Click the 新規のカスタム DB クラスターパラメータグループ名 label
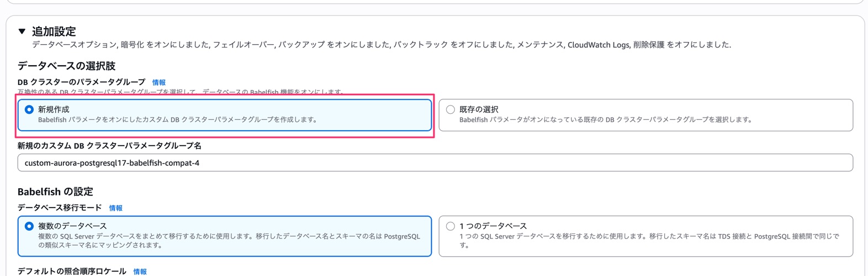 pos(109,146)
